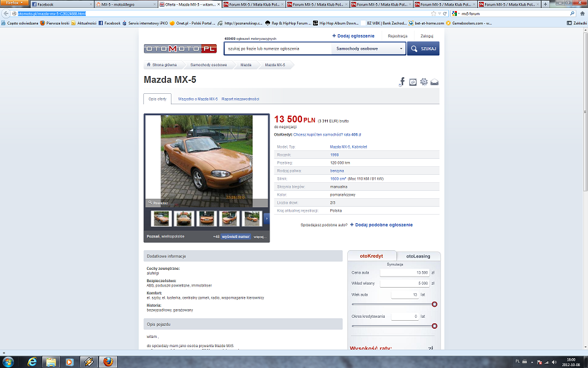Open a new browser tab
The width and height of the screenshot is (588, 368).
pos(545,4)
